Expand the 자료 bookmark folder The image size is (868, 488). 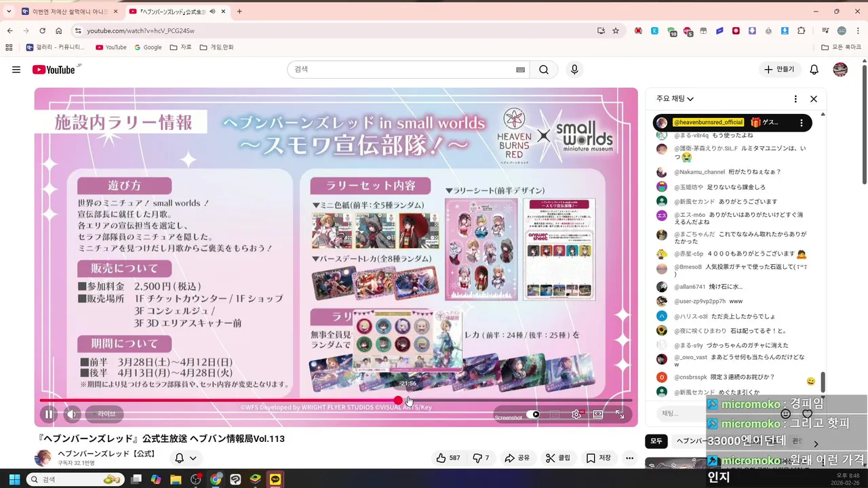pos(181,47)
